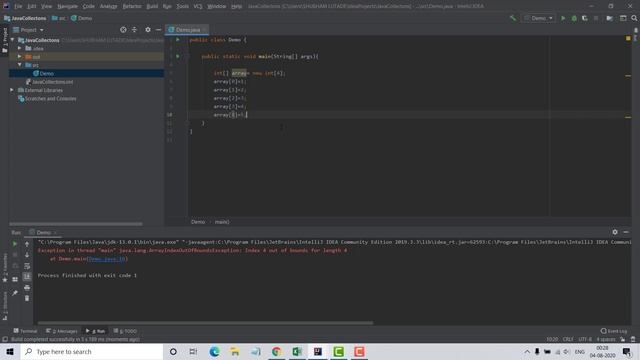Image resolution: width=640 pixels, height=360 pixels.
Task: Rerun Demo in the Run panel
Action: 15,244
